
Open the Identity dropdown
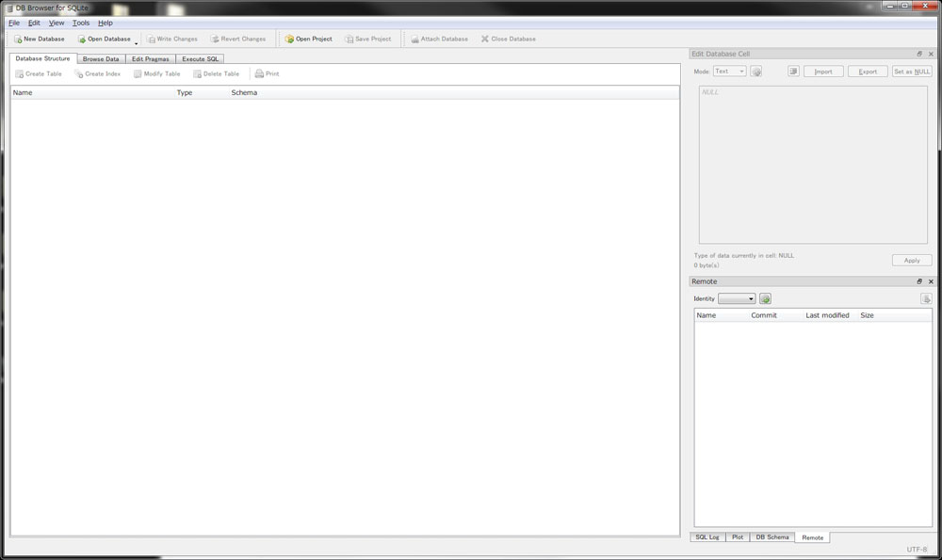737,299
